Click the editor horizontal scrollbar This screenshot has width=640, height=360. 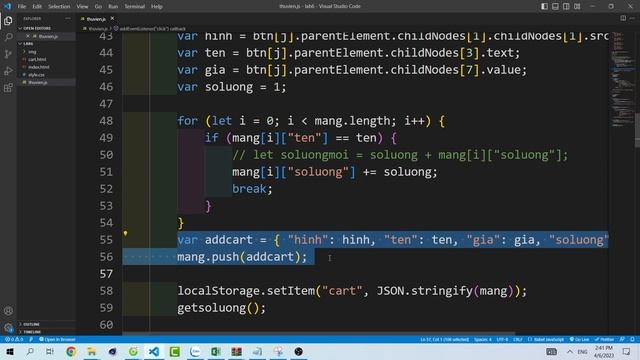[x=318, y=333]
